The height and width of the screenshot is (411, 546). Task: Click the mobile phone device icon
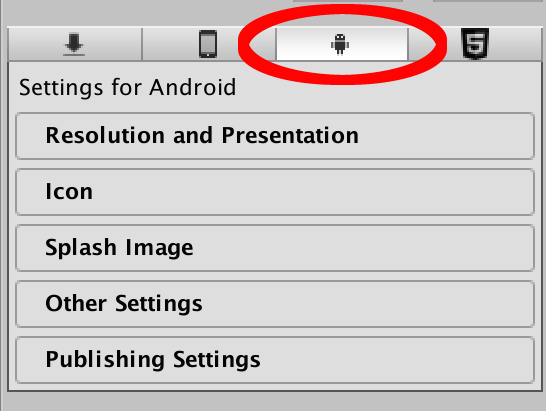pyautogui.click(x=208, y=44)
